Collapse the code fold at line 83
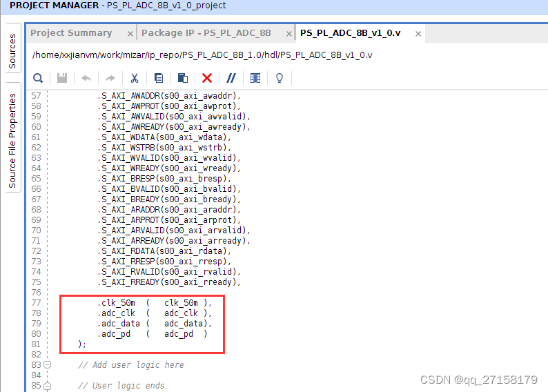 (47, 365)
